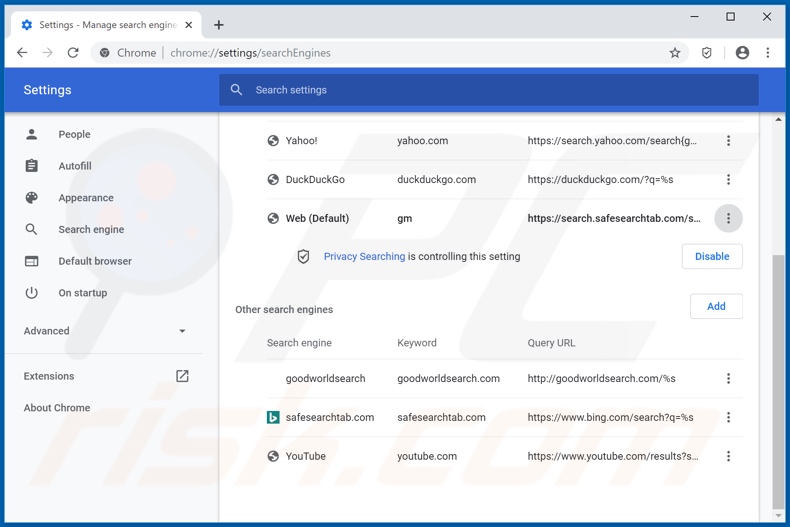
Task: Disable the Privacy Searching extension control
Action: (712, 256)
